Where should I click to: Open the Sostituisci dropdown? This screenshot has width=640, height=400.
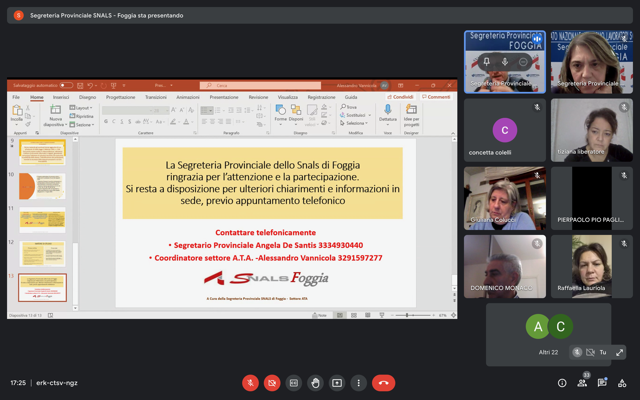pyautogui.click(x=356, y=115)
